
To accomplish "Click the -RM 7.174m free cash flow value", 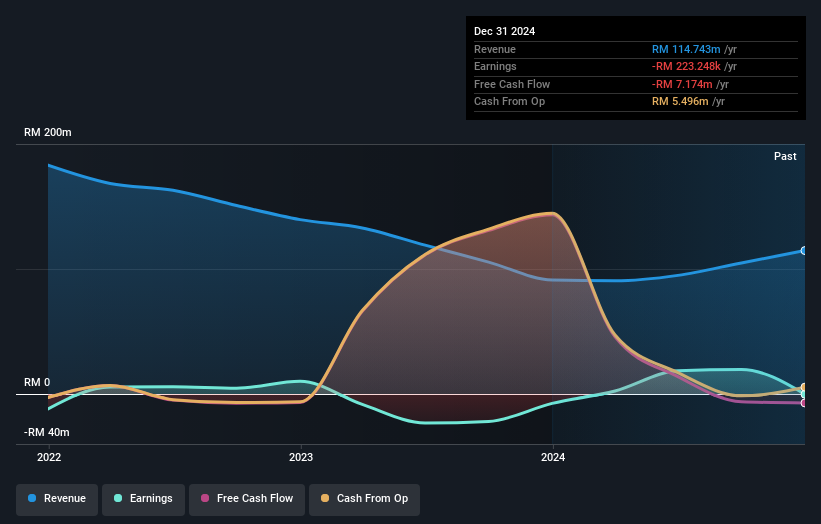I will [682, 84].
